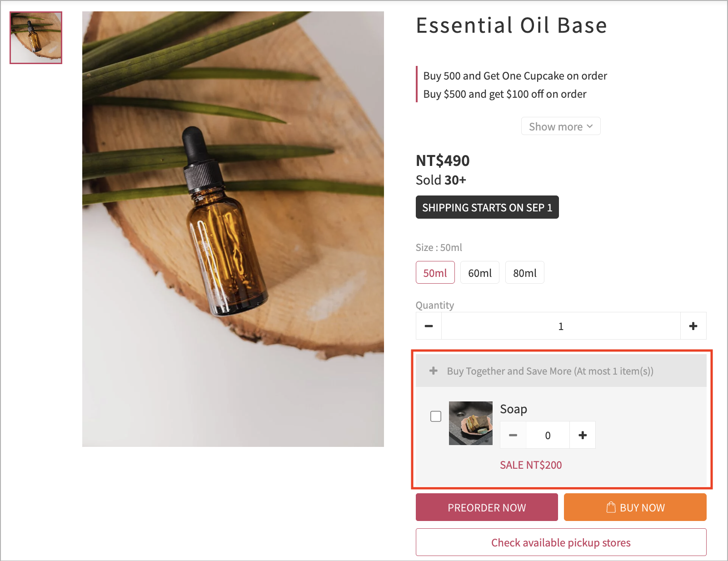Image resolution: width=728 pixels, height=561 pixels.
Task: Pick the 80ml size option
Action: [x=525, y=272]
